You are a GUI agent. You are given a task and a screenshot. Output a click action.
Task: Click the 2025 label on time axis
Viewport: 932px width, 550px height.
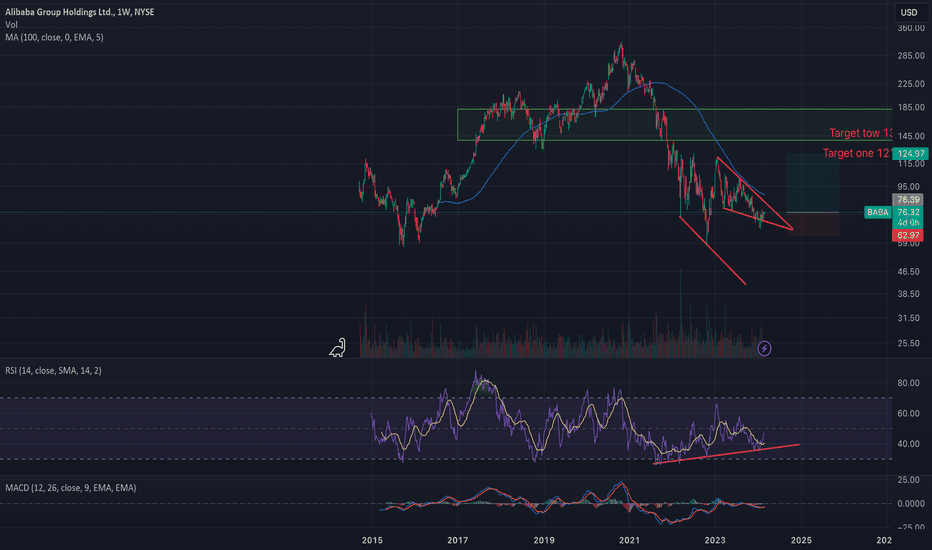[x=801, y=540]
